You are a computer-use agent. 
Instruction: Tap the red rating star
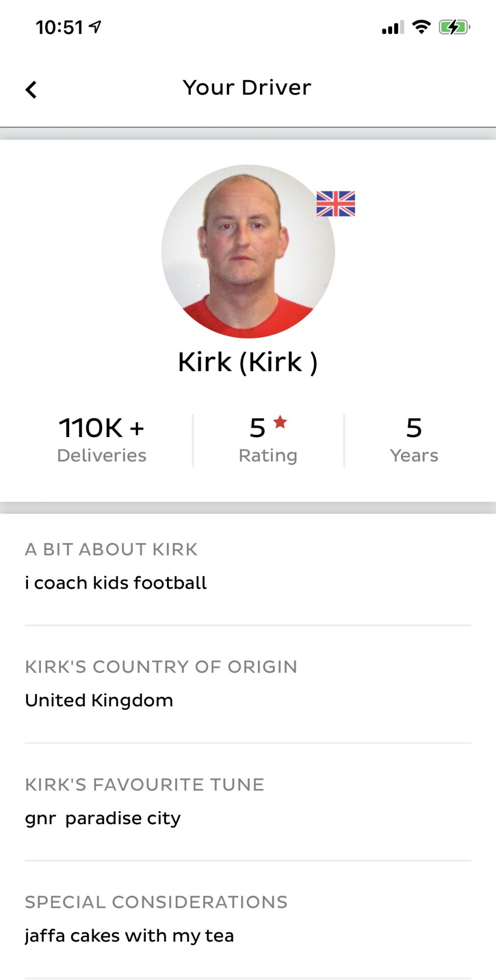(280, 421)
